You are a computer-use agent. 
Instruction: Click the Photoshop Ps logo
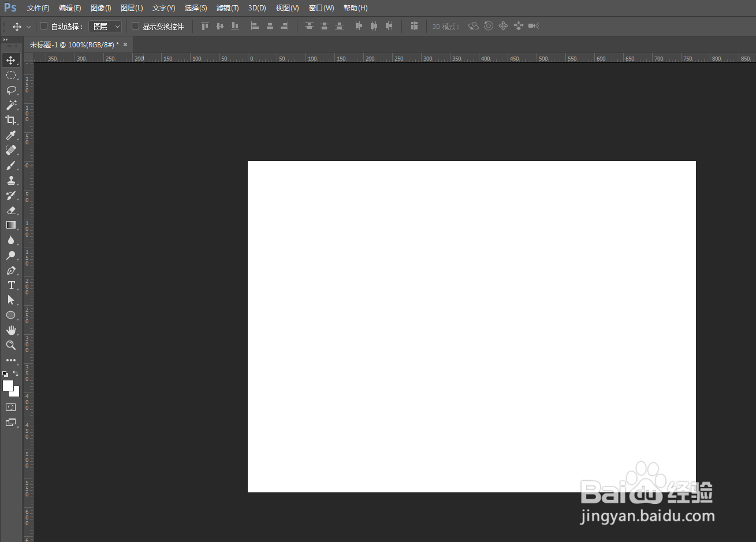[10, 8]
